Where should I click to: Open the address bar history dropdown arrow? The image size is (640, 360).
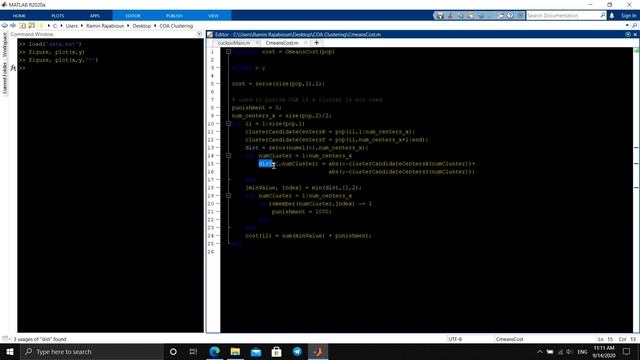(x=627, y=26)
